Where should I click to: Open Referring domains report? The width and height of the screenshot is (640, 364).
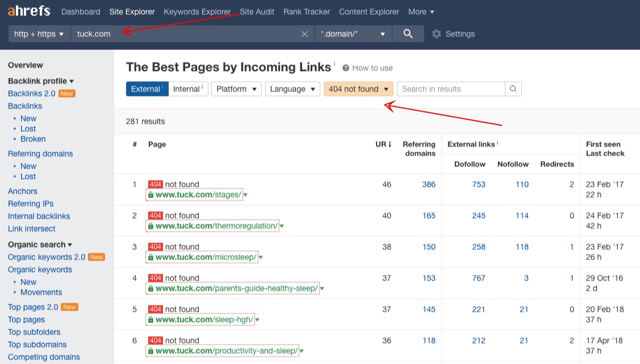(x=40, y=153)
